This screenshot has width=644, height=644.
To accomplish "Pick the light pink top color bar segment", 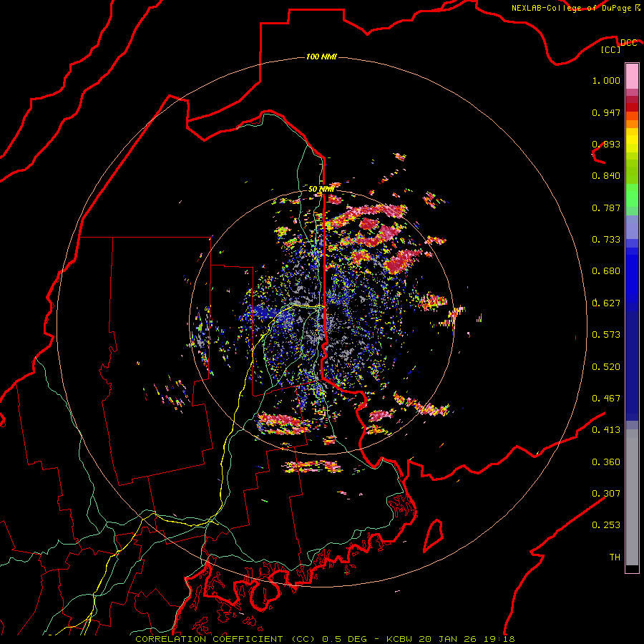I will [632, 76].
